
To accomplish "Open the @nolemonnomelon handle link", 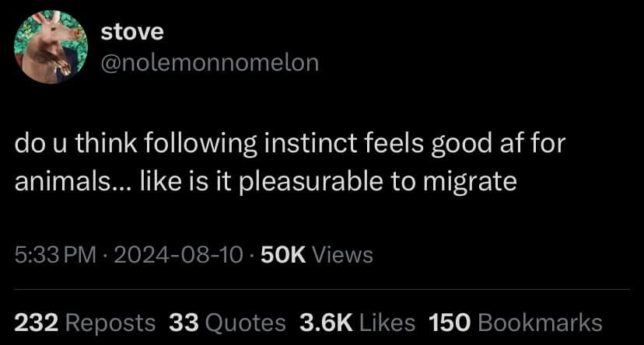I will (211, 62).
